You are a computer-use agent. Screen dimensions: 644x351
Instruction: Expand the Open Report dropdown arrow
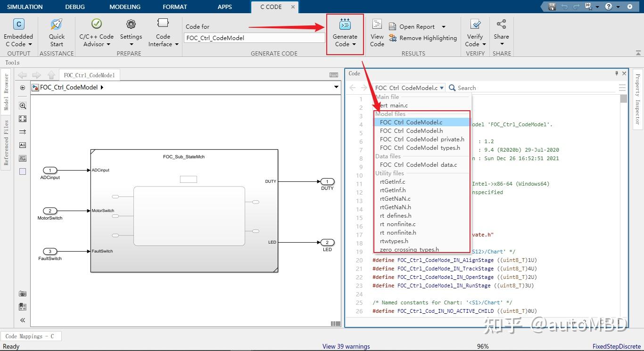[443, 27]
